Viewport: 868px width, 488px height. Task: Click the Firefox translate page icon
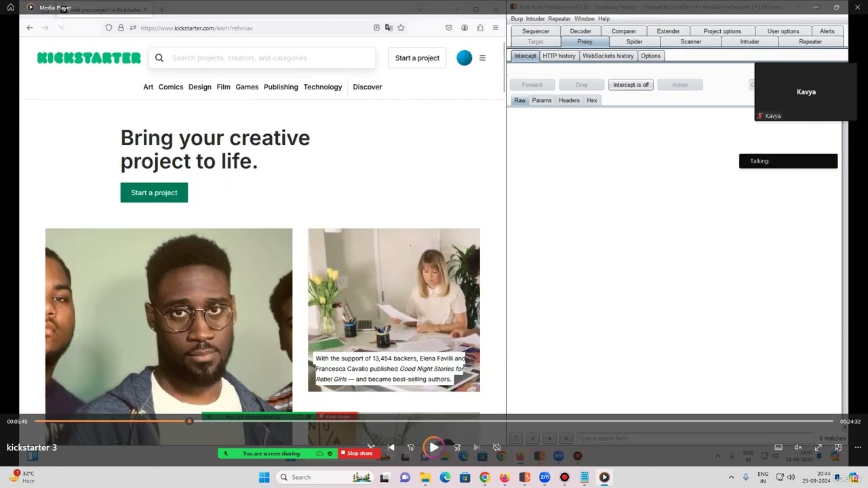click(x=389, y=28)
